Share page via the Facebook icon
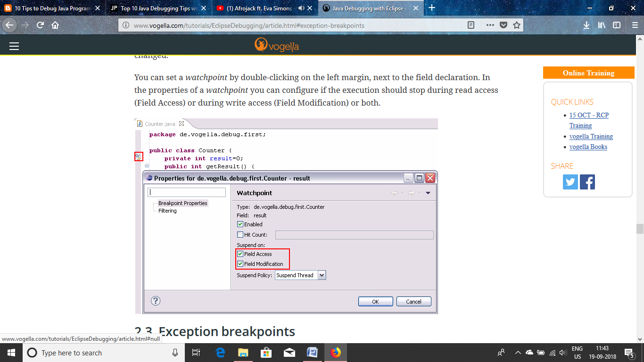This screenshot has width=644, height=362. pos(587,182)
